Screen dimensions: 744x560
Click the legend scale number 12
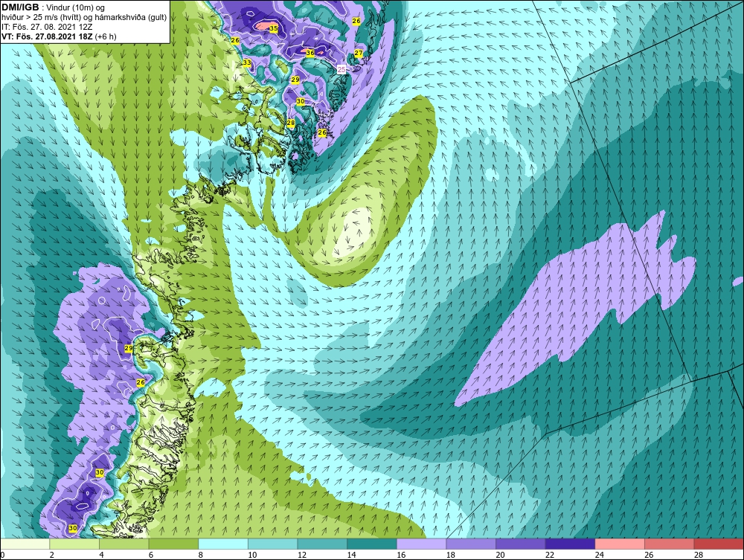[302, 555]
